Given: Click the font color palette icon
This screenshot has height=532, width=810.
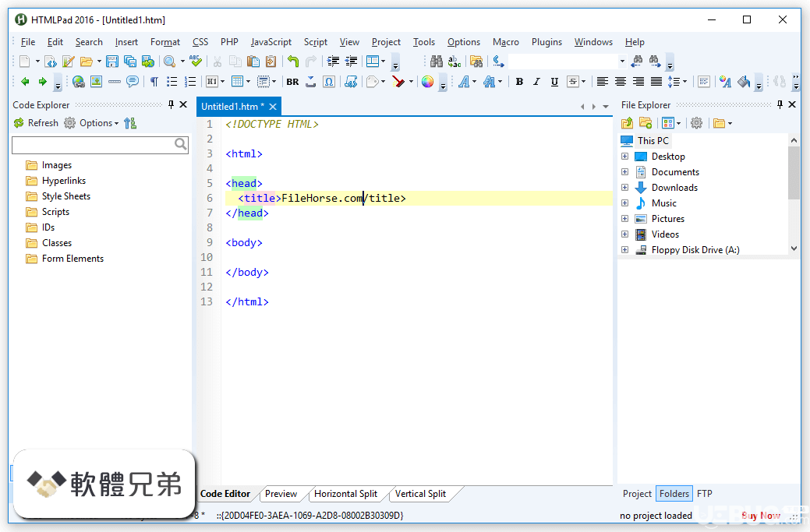Looking at the screenshot, I should [x=725, y=82].
